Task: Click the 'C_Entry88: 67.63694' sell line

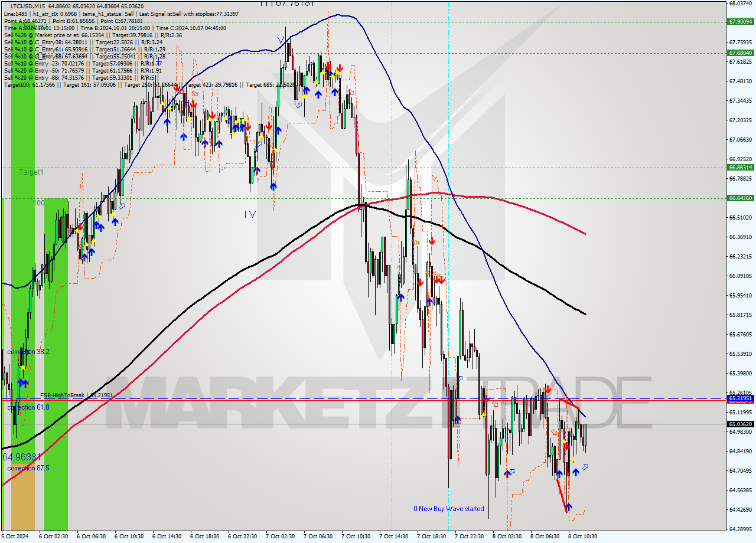Action: point(84,56)
